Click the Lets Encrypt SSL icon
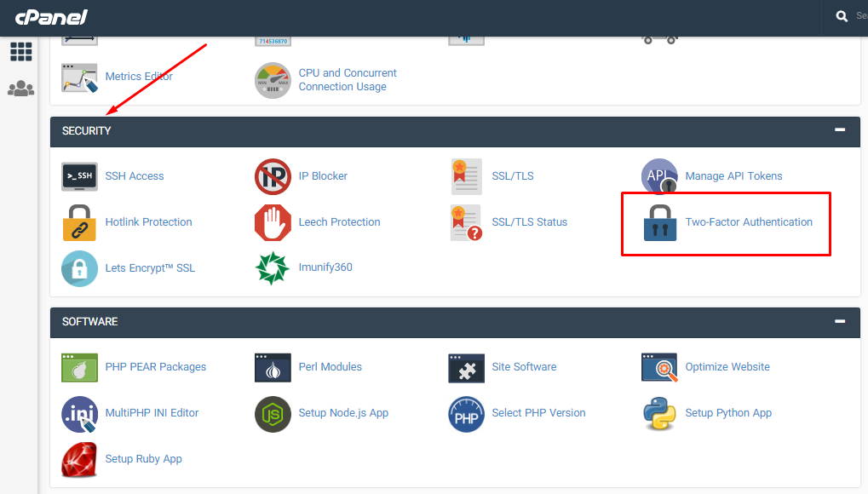Viewport: 868px width, 494px height. coord(80,268)
